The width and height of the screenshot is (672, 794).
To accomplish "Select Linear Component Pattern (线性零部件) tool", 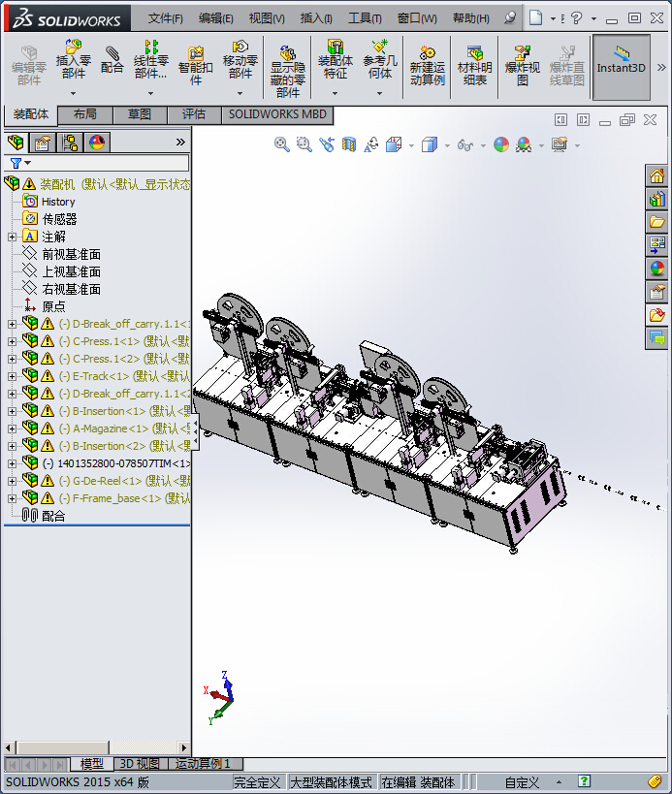I will [x=151, y=59].
